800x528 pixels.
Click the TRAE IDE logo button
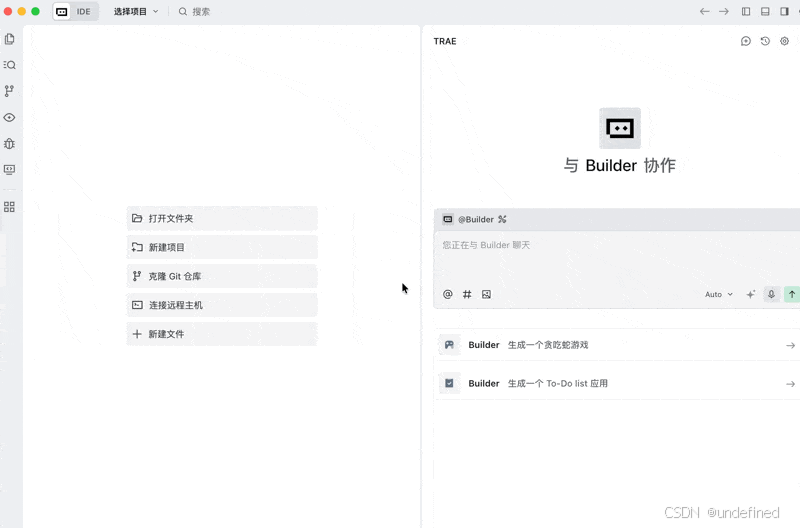pyautogui.click(x=62, y=12)
